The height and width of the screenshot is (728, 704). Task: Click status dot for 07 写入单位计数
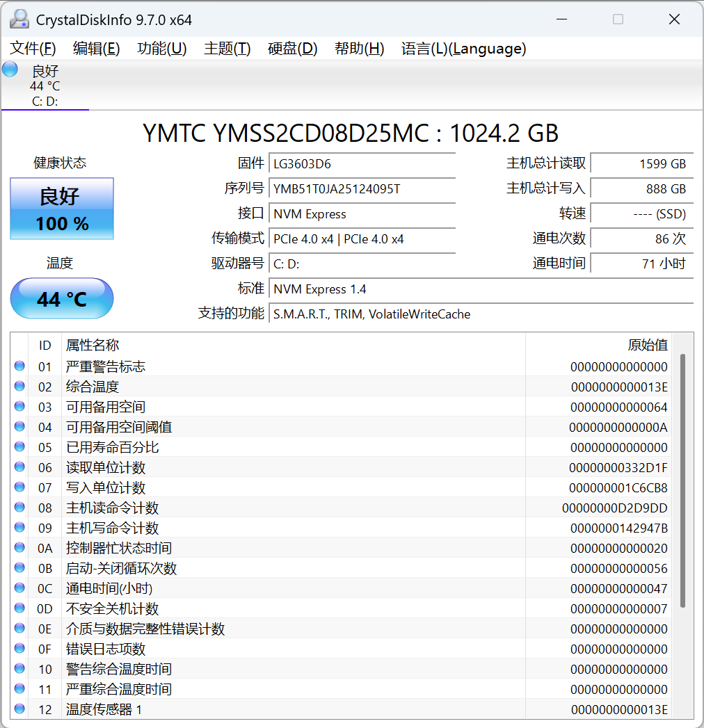tap(19, 487)
